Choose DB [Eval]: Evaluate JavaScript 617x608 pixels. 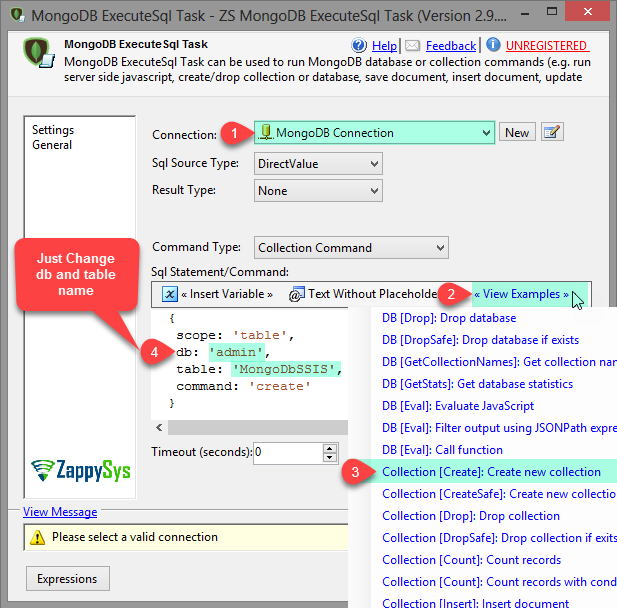point(458,406)
